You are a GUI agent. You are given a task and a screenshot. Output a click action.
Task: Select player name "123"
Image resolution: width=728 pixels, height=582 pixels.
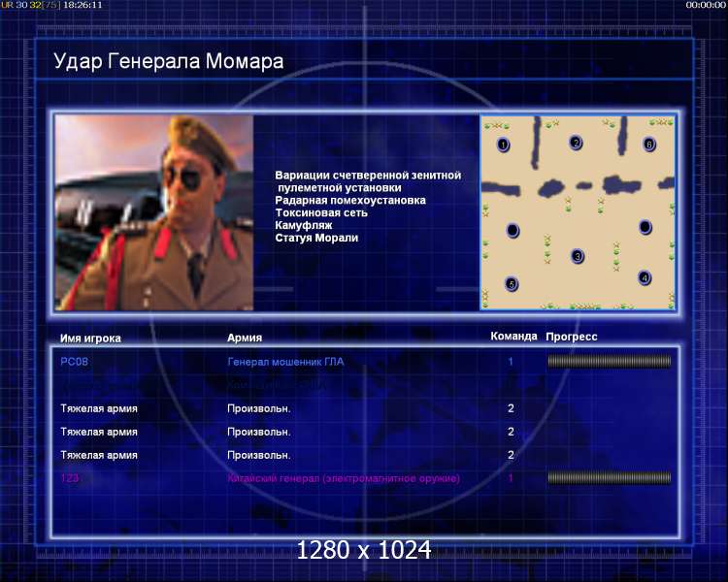(x=70, y=478)
